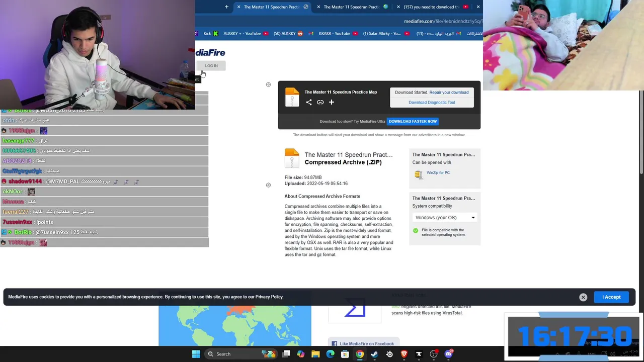Open Brave browser from the taskbar
644x362 pixels.
click(404, 354)
